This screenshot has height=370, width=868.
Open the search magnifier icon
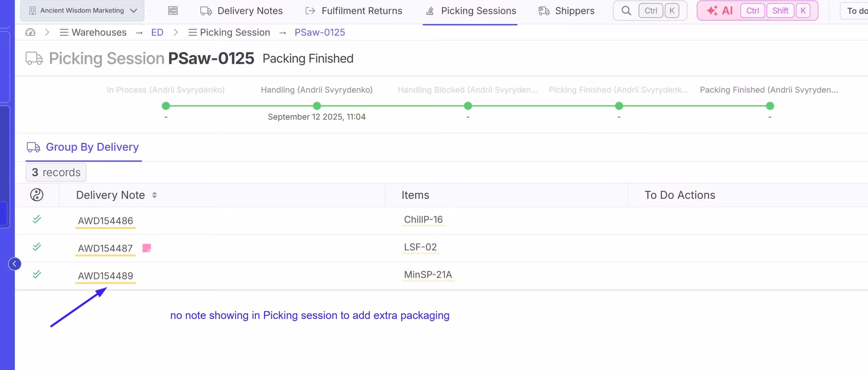click(626, 11)
